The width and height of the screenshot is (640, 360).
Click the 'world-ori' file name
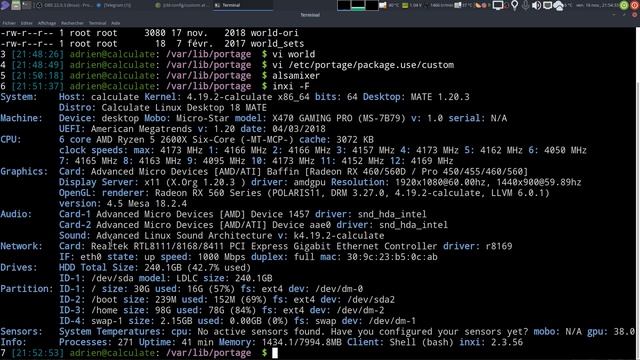(x=274, y=33)
